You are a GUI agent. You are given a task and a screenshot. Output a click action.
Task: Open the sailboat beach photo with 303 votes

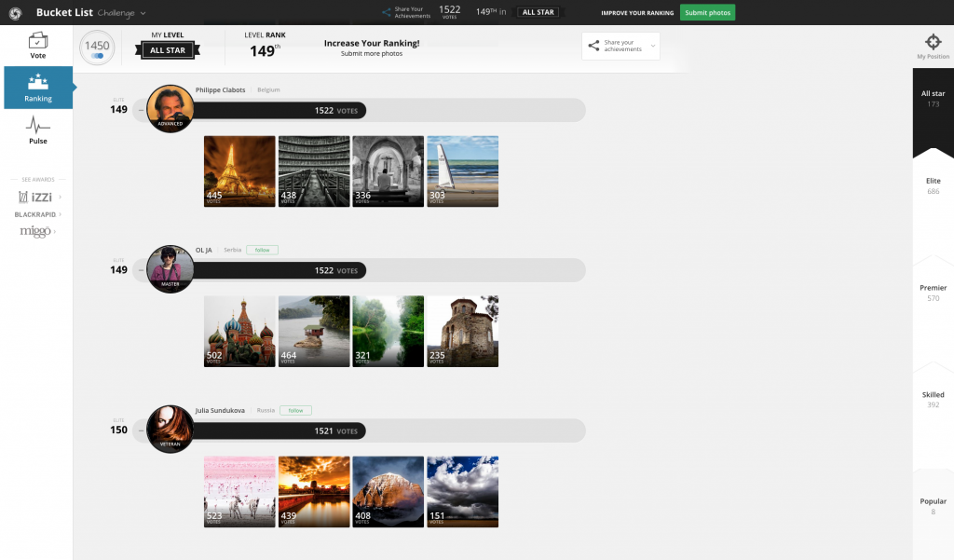tap(463, 171)
